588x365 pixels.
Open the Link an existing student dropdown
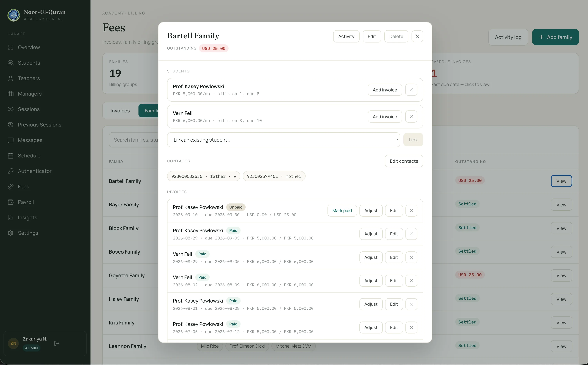point(283,140)
